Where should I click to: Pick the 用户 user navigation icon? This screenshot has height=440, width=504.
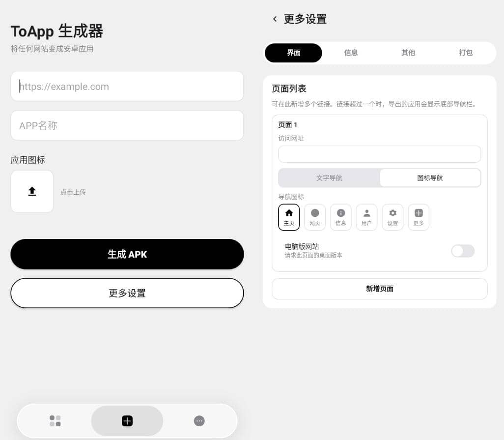[366, 217]
